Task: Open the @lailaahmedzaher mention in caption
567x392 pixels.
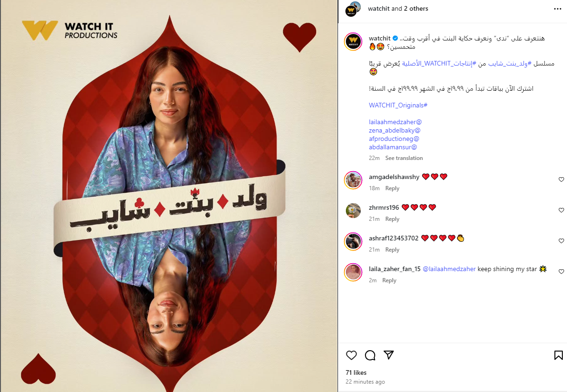Action: (395, 122)
